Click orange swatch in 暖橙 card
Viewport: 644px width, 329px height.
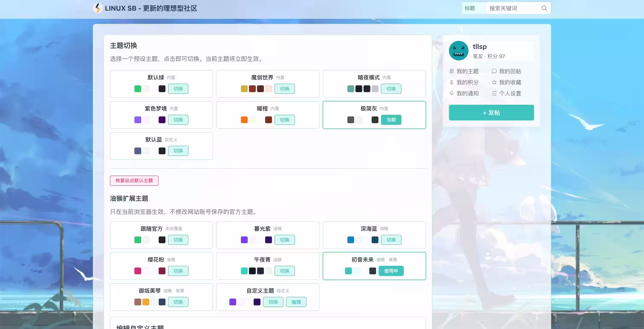[244, 120]
